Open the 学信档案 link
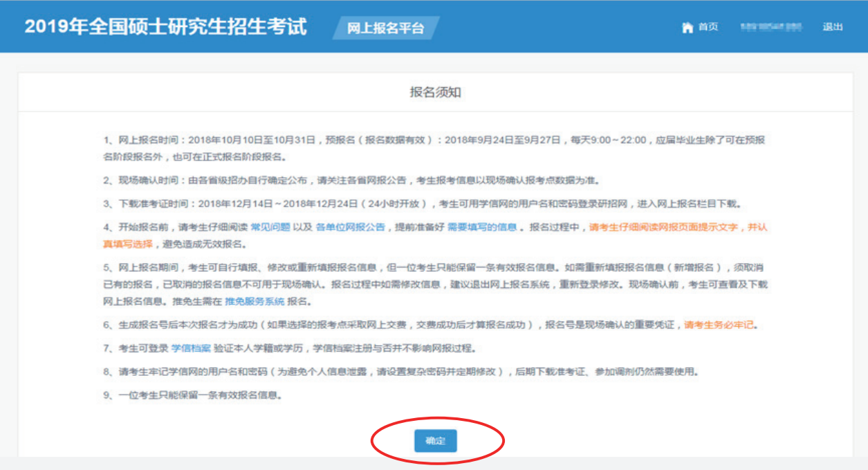The height and width of the screenshot is (470, 868). (x=191, y=347)
